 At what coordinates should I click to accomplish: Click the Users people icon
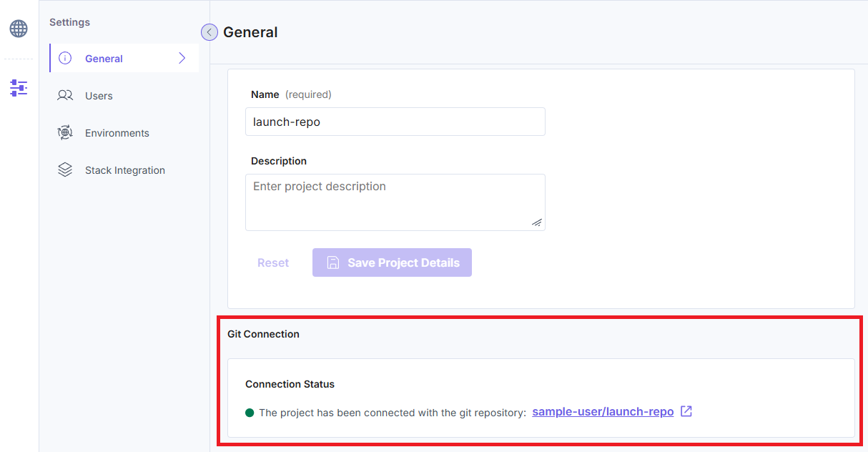pos(65,96)
